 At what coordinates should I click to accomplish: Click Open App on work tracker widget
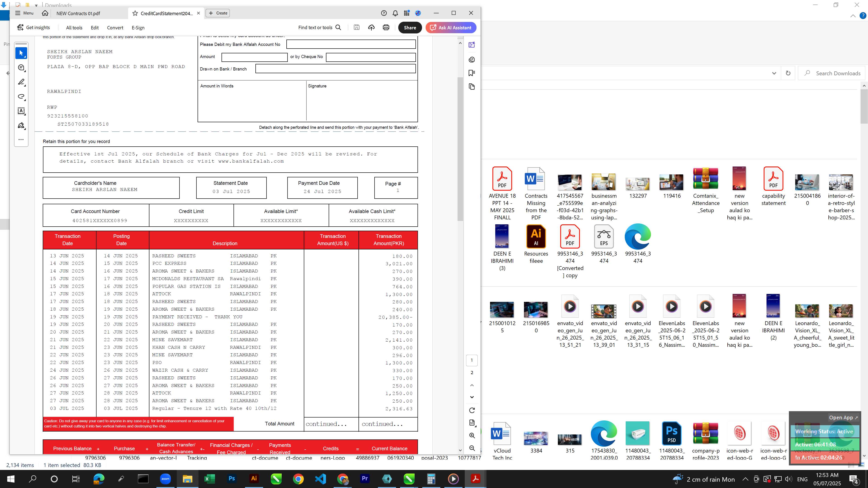coord(843,418)
